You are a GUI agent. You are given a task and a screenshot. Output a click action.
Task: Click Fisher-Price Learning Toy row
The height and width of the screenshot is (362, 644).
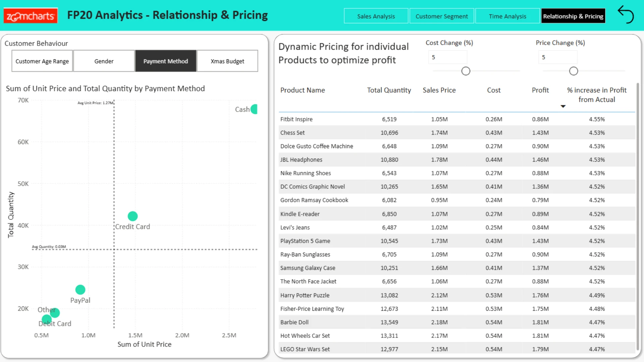pyautogui.click(x=457, y=309)
